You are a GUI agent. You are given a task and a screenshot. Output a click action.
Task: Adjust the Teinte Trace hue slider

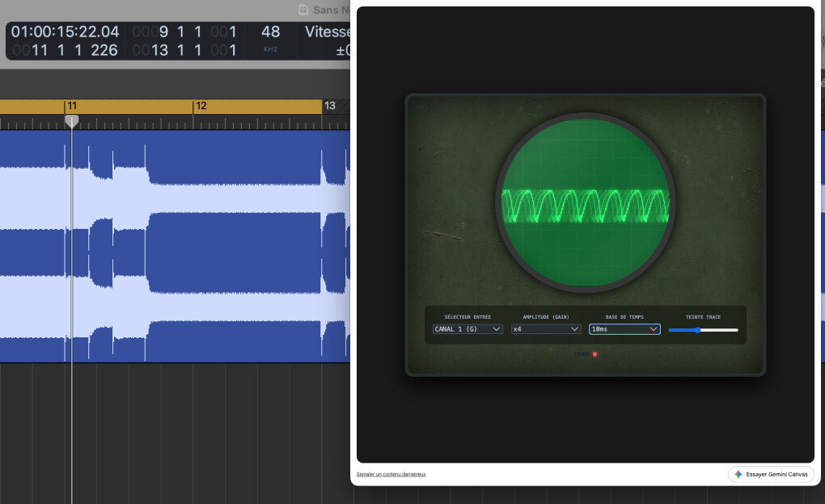(x=703, y=330)
